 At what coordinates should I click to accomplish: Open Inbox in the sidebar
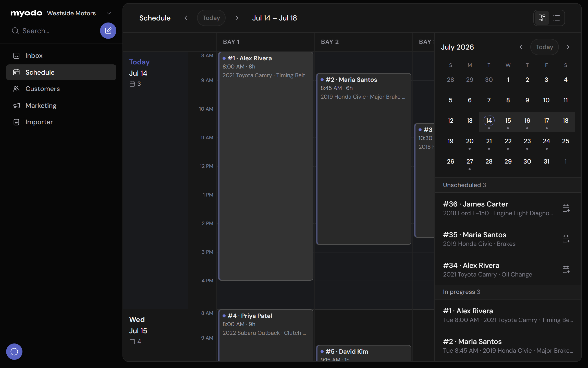(61, 55)
